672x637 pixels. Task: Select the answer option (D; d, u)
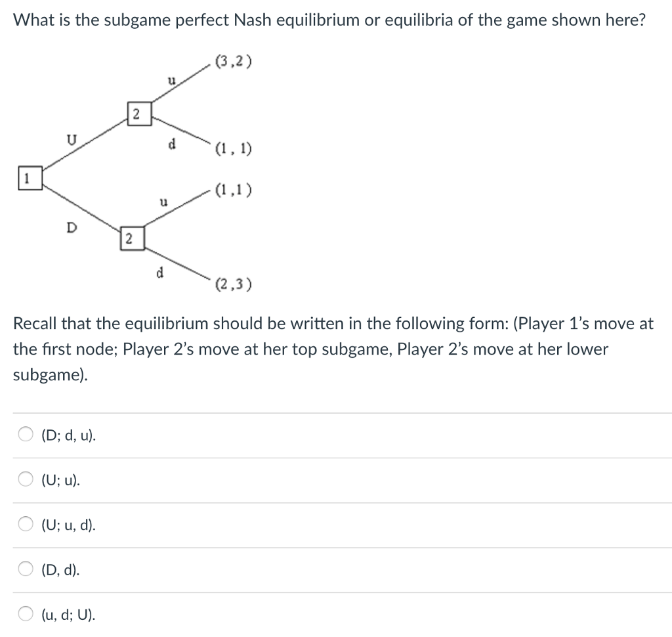coord(26,434)
